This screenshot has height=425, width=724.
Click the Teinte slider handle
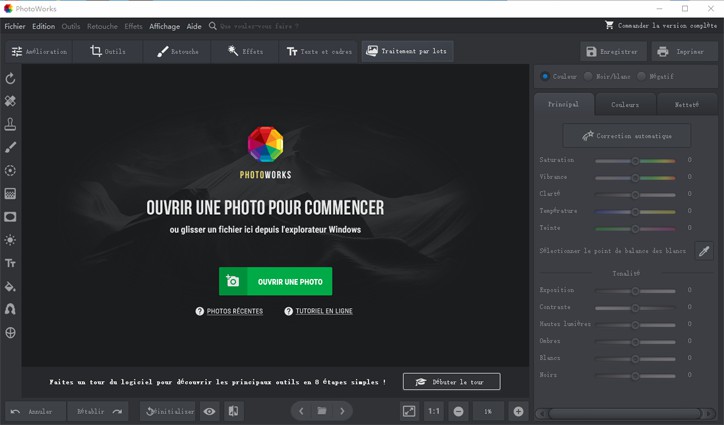(635, 229)
